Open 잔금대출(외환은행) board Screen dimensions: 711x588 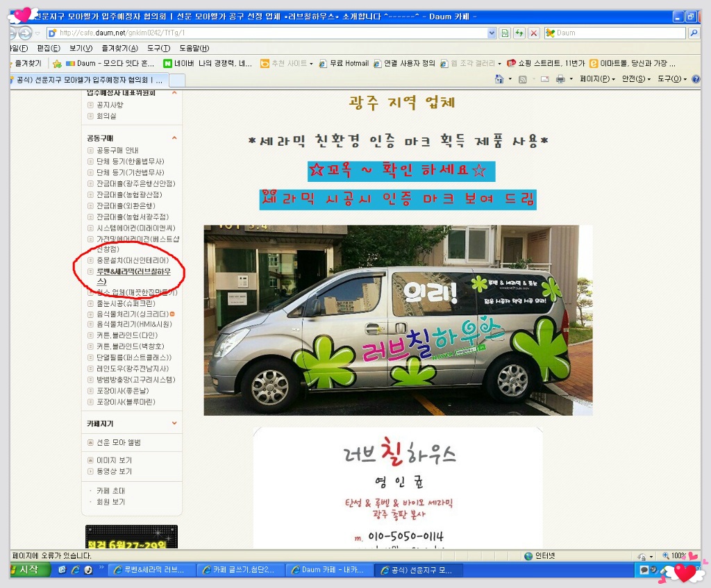click(x=126, y=205)
